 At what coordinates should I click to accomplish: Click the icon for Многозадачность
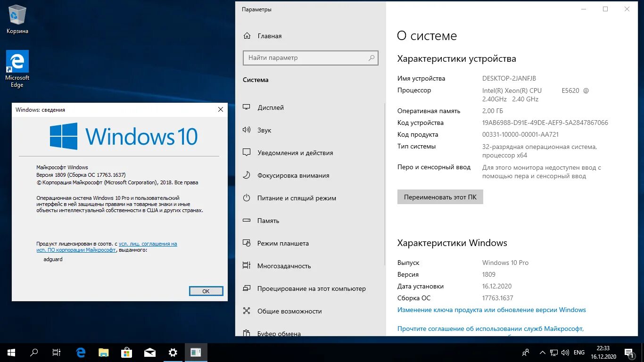[247, 266]
